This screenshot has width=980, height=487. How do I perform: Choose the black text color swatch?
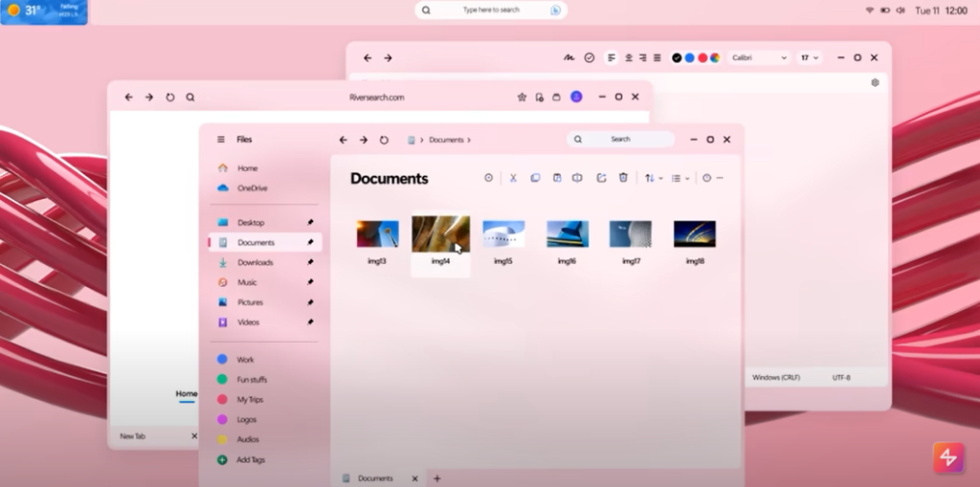pyautogui.click(x=677, y=57)
